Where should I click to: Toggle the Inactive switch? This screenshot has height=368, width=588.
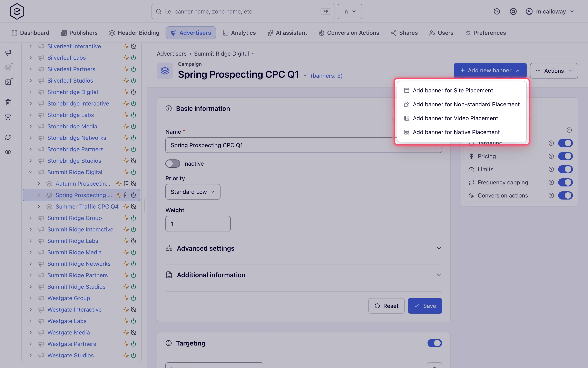click(x=173, y=164)
